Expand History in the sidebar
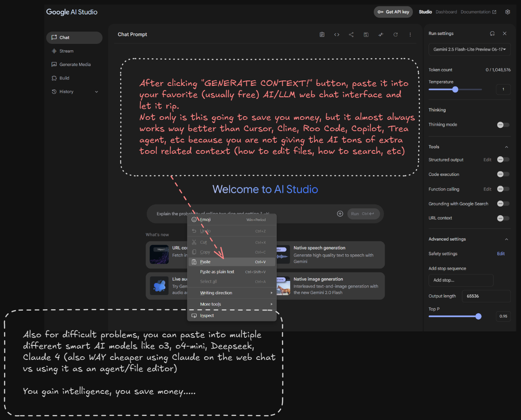 pos(96,91)
